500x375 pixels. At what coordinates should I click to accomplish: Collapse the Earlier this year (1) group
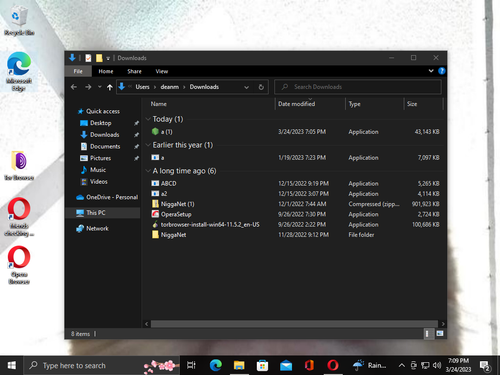(148, 145)
